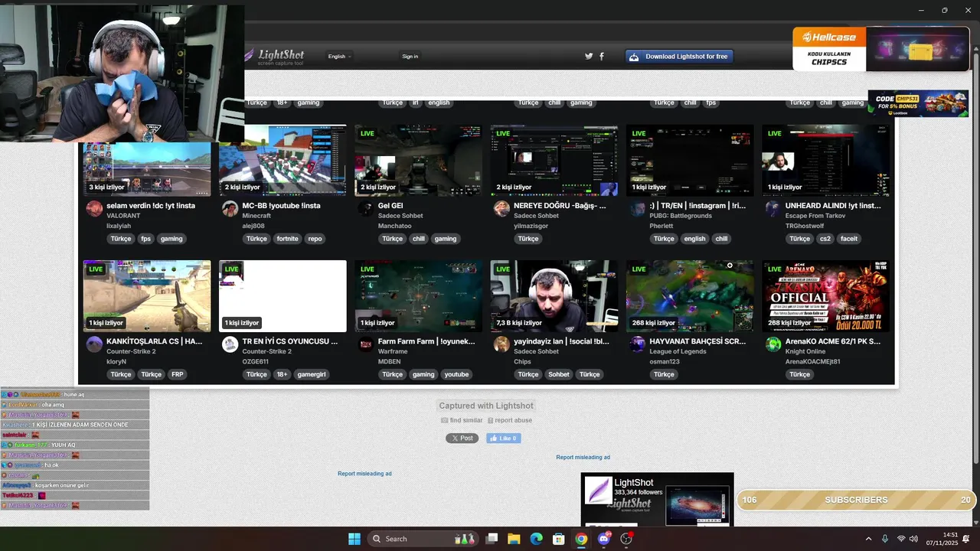Open the Sign in link
980x551 pixels.
tap(410, 57)
